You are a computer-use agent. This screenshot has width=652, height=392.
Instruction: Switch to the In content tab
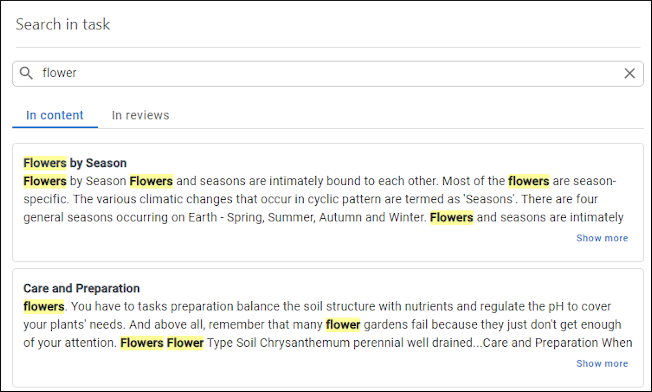tap(55, 115)
